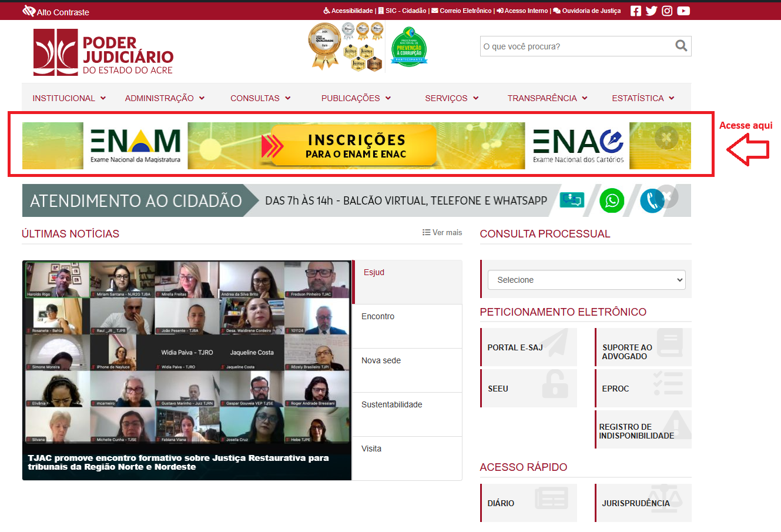781x532 pixels.
Task: Close the ENAM ENAC inscription banner
Action: tap(666, 138)
